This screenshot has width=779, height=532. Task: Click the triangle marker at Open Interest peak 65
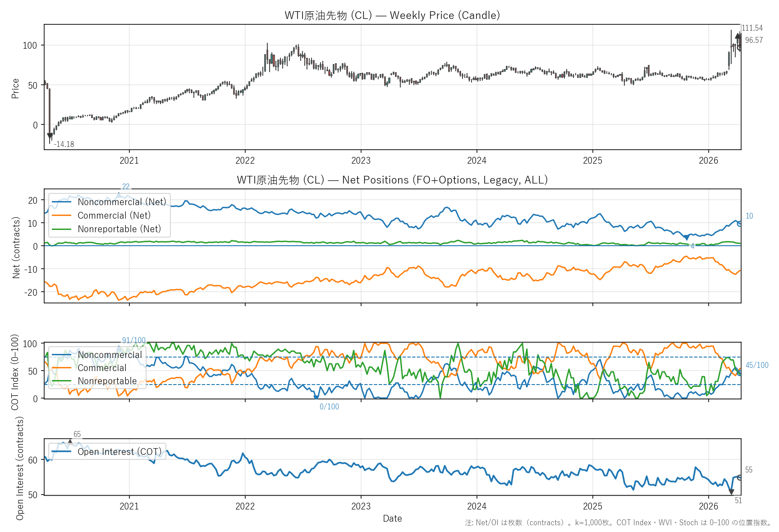pos(70,441)
